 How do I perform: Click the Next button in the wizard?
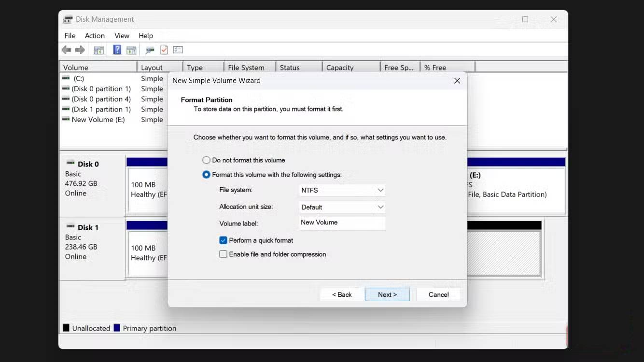(387, 294)
